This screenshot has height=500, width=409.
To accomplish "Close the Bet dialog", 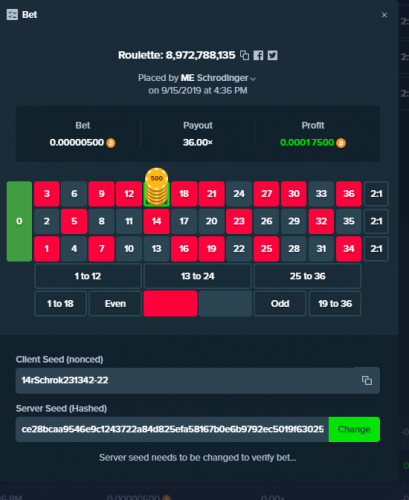I will pos(384,15).
